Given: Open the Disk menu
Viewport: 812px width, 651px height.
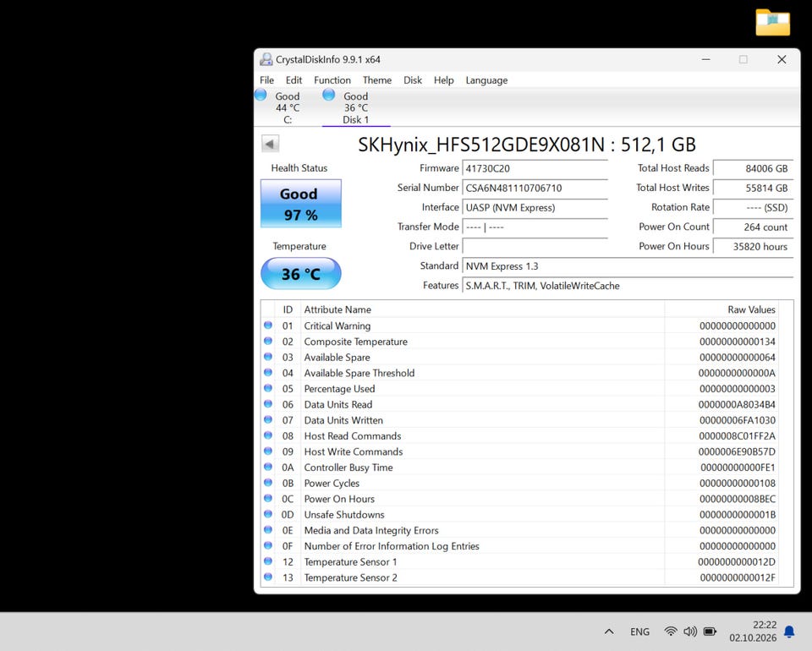Looking at the screenshot, I should tap(413, 80).
